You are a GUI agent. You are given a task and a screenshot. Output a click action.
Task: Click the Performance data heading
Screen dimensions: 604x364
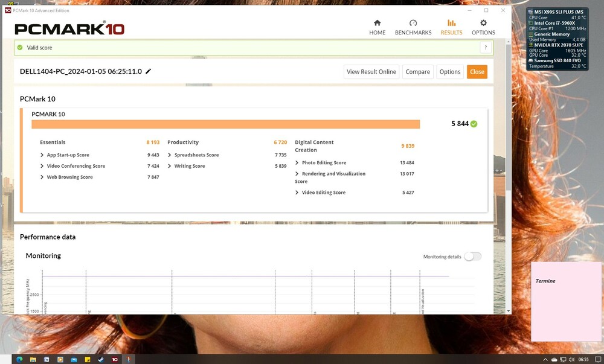(x=48, y=237)
